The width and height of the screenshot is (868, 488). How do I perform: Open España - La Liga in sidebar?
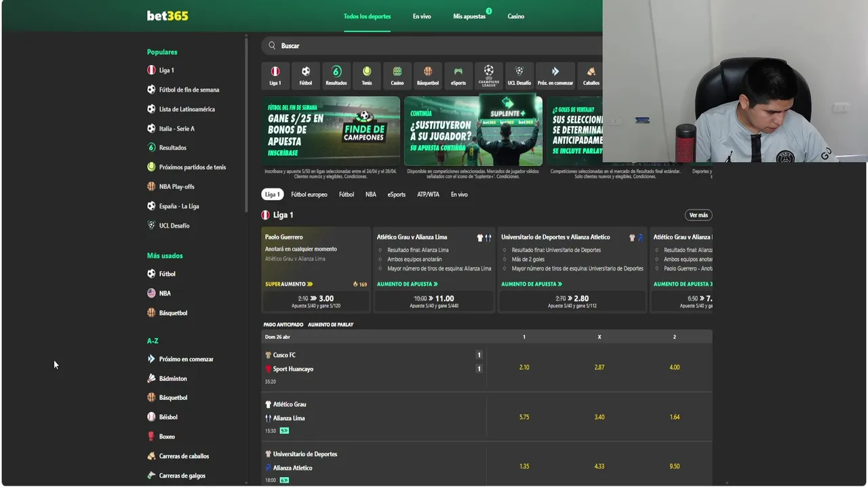click(173, 206)
